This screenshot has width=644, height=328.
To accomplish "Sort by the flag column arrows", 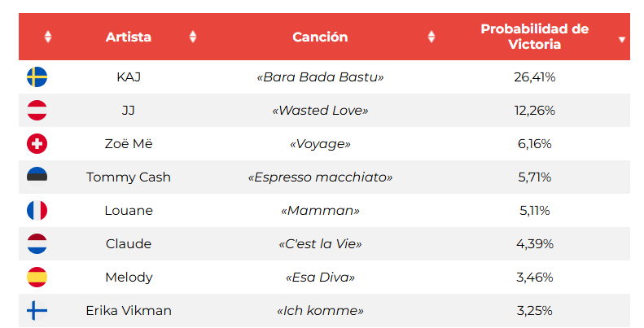I will pyautogui.click(x=48, y=37).
